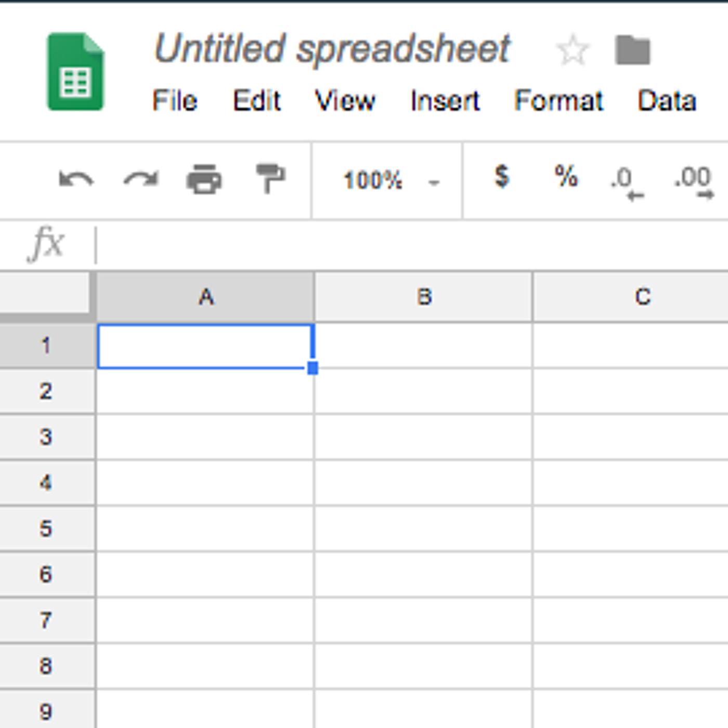Activate the paint format tool
The width and height of the screenshot is (728, 728).
(x=270, y=179)
